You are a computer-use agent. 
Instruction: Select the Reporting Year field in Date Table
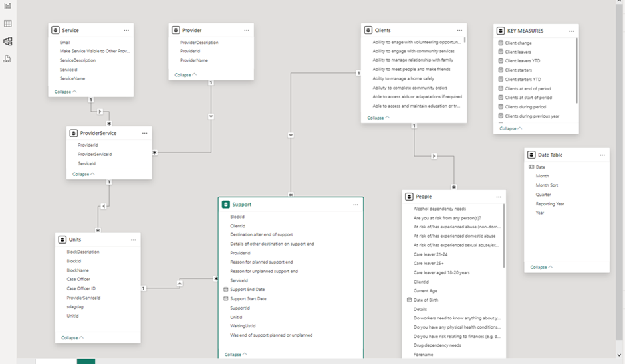coord(550,204)
